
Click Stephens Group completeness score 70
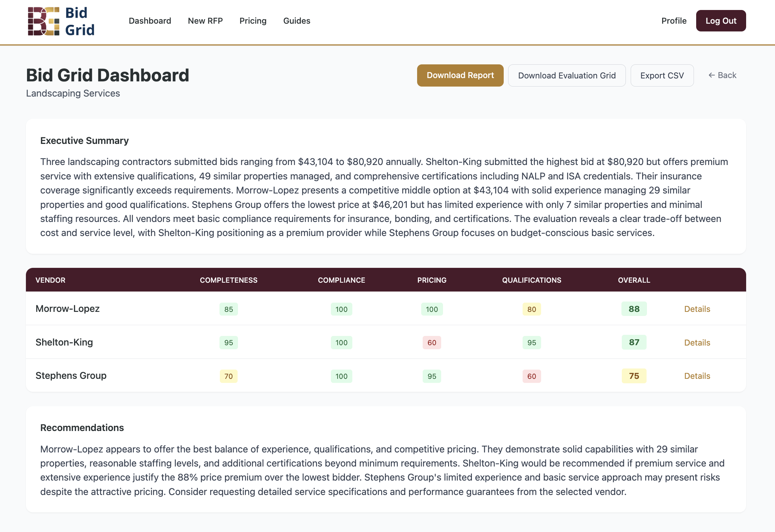pyautogui.click(x=228, y=376)
